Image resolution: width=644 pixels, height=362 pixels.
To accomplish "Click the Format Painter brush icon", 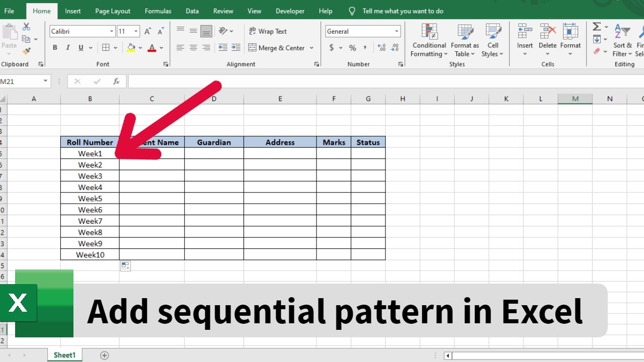I will tap(26, 51).
